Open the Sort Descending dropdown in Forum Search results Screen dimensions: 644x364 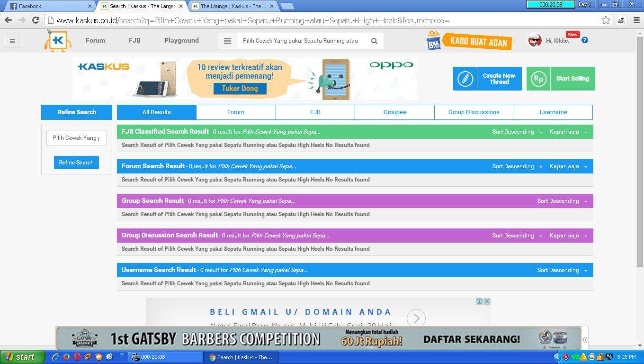click(x=517, y=166)
